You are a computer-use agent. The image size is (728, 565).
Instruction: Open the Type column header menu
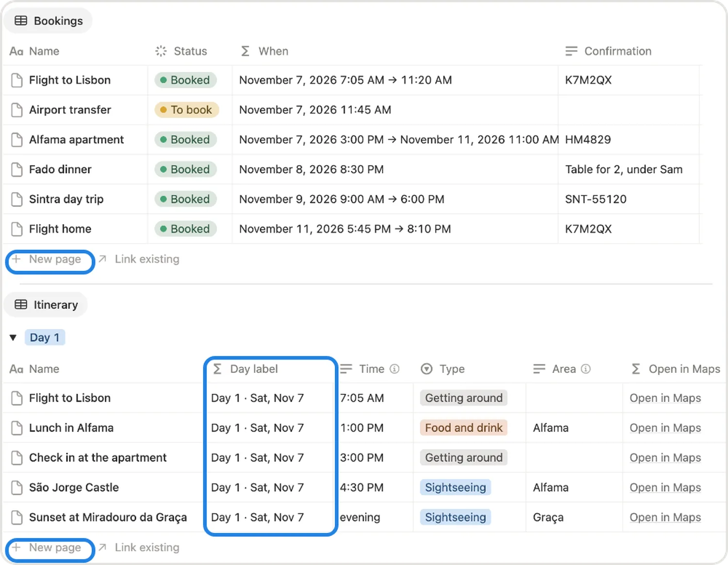(443, 369)
